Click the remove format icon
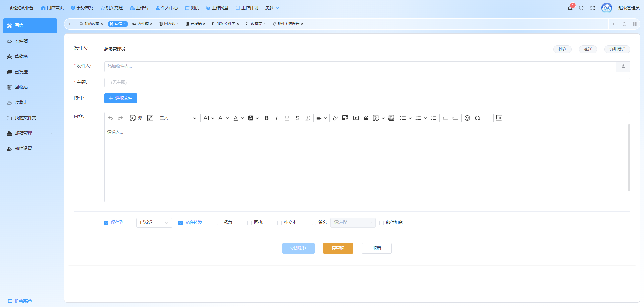Viewport: 644px width, 307px height. (x=308, y=118)
